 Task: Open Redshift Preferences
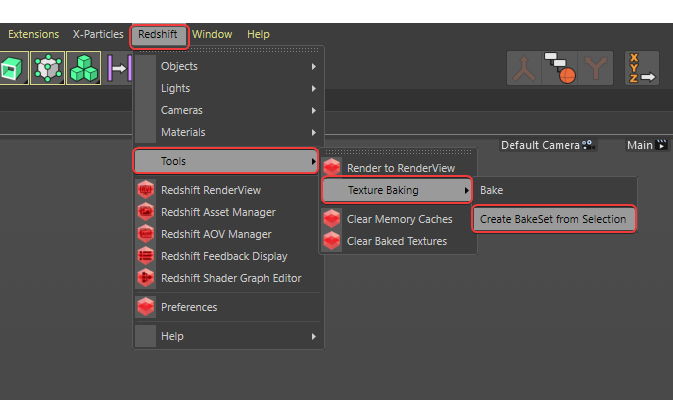(x=227, y=307)
